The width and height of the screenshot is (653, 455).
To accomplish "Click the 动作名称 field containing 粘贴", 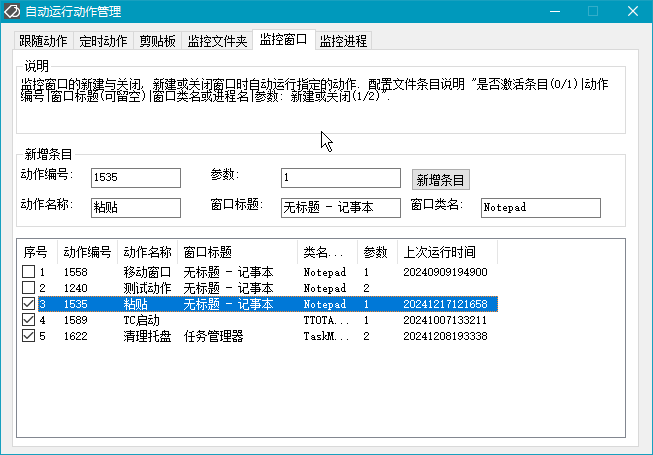I will click(x=136, y=208).
